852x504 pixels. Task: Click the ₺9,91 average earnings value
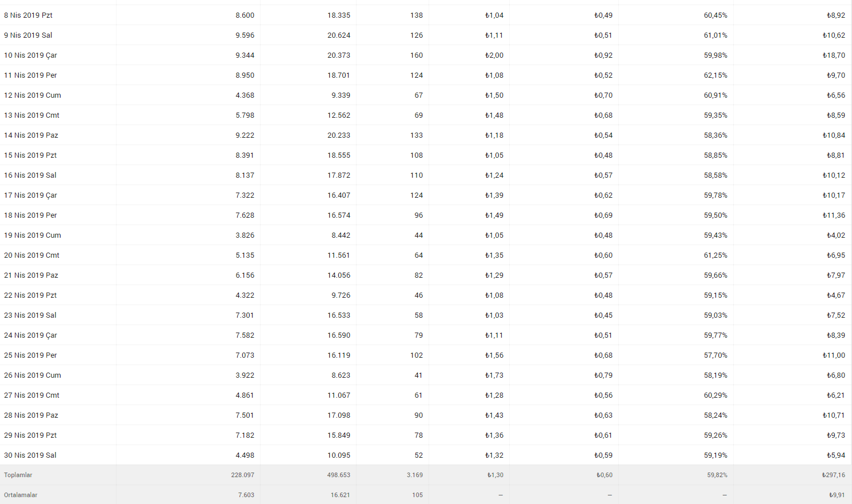837,495
